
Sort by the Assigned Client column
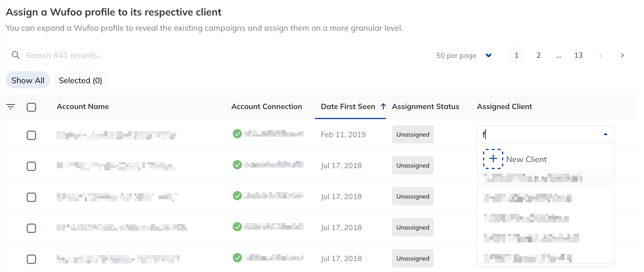[504, 106]
